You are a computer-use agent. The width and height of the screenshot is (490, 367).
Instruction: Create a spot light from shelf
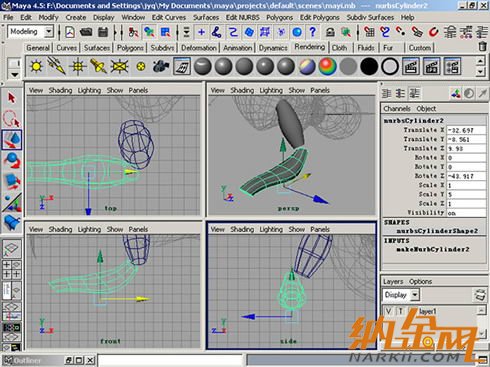98,66
